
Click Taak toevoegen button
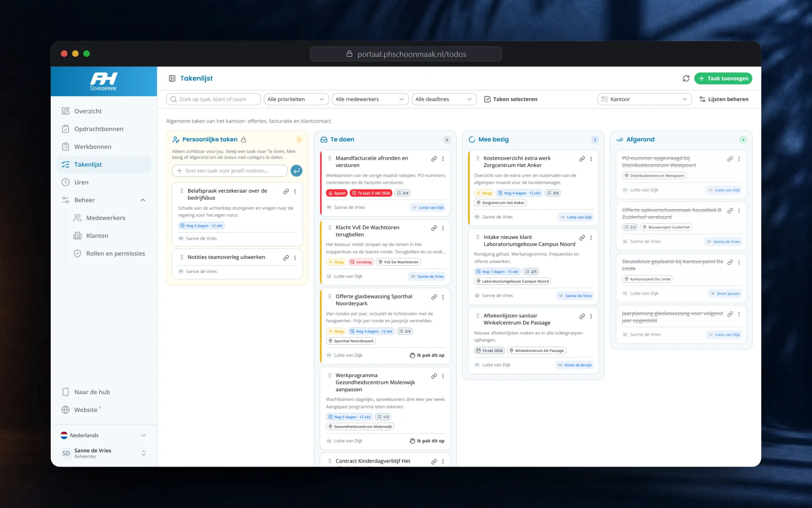[x=723, y=78]
